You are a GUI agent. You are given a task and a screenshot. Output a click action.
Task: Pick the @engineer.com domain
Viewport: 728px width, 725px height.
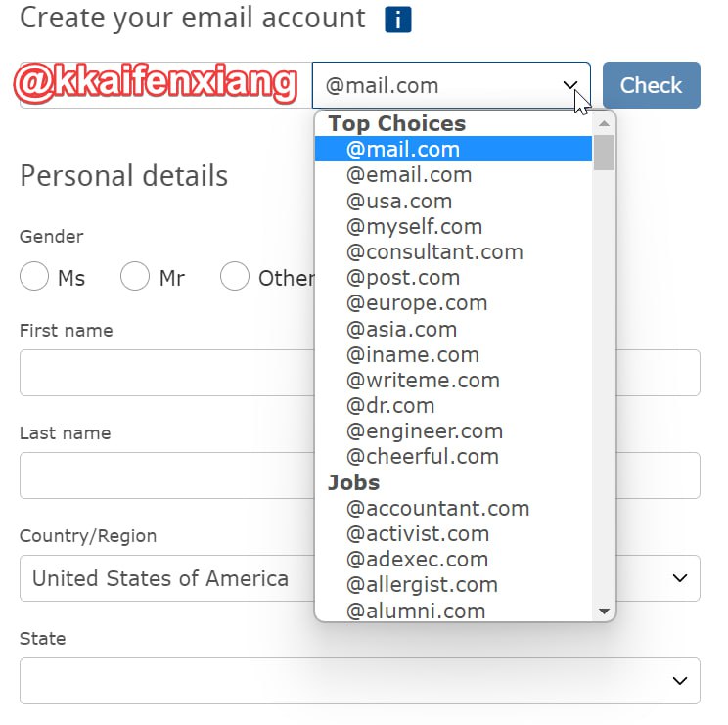(425, 430)
